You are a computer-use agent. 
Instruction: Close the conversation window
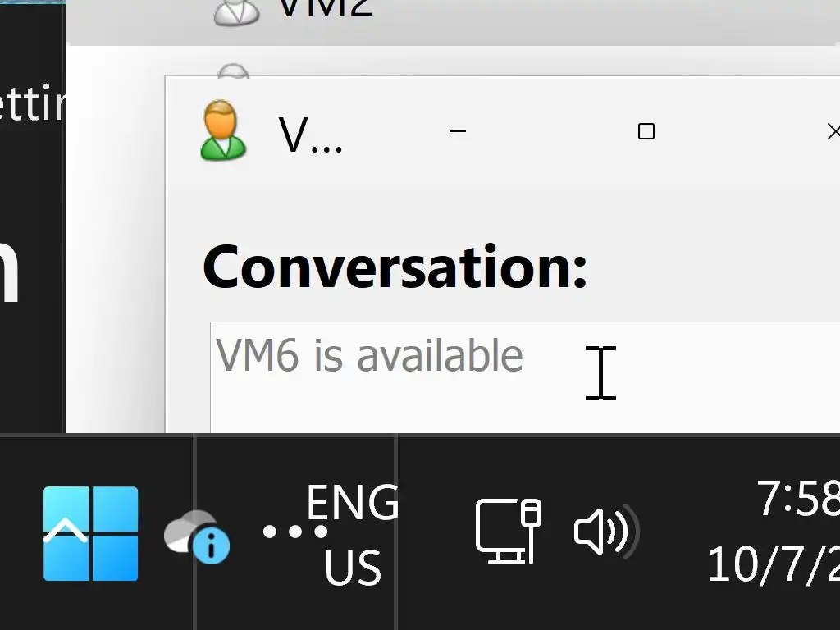[833, 131]
